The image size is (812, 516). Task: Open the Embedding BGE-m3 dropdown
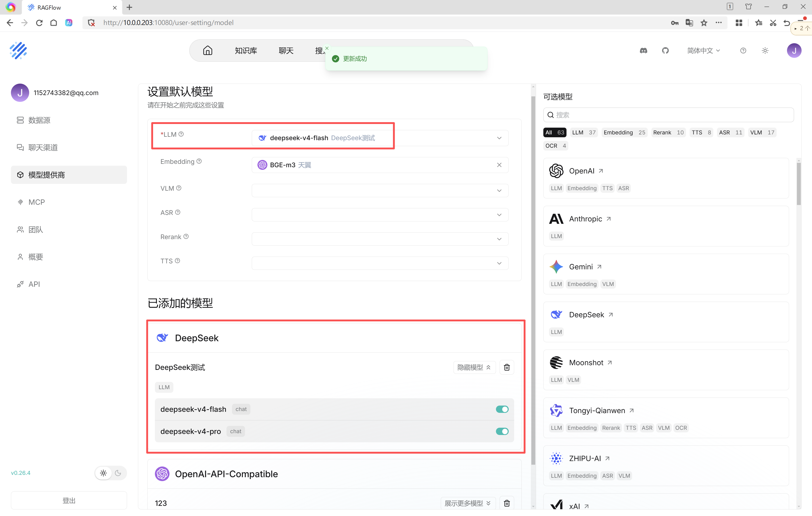click(380, 165)
